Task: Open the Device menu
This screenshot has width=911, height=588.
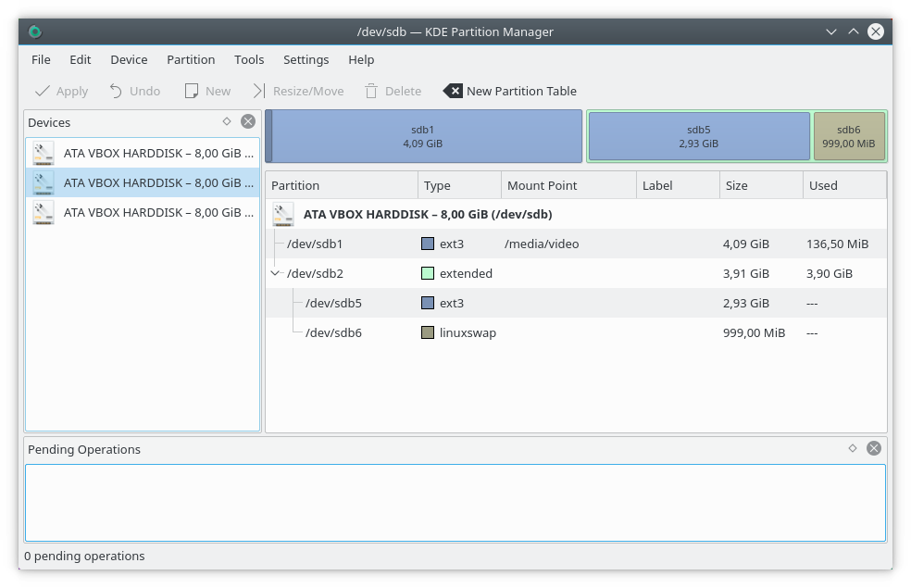Action: [129, 59]
